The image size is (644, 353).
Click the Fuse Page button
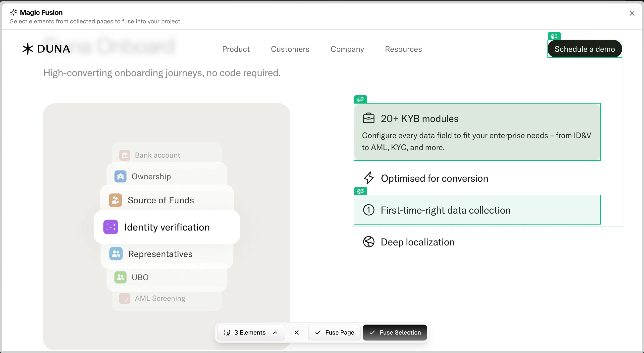coord(334,333)
